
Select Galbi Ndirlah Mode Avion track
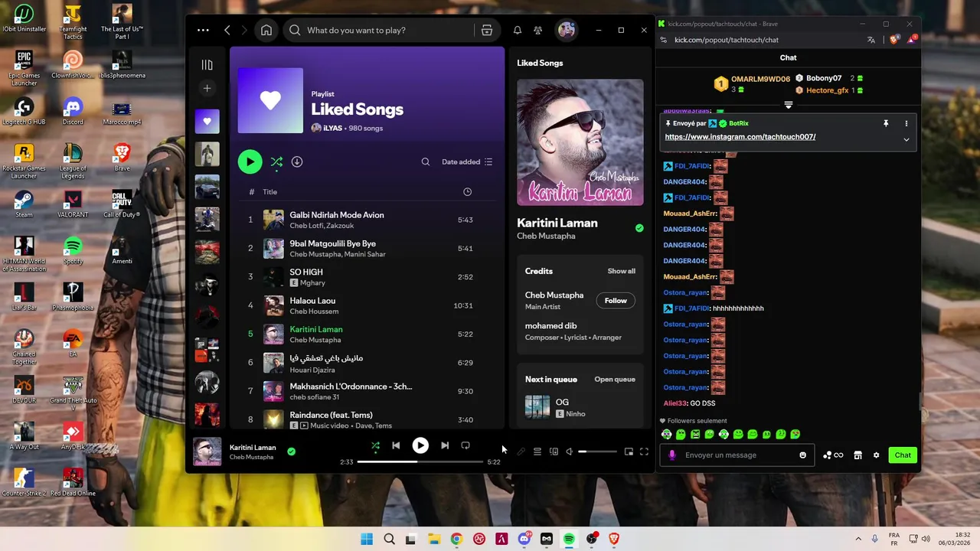(367, 220)
